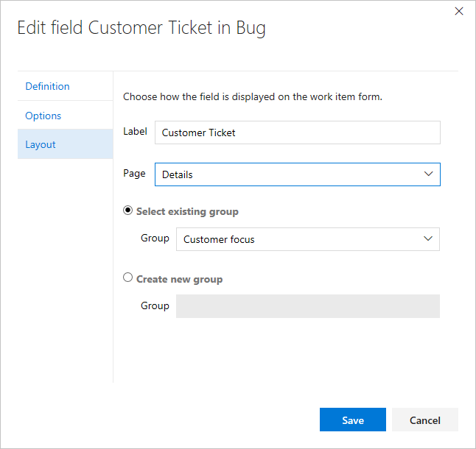Cancel editing the field
476x449 pixels.
coord(424,420)
